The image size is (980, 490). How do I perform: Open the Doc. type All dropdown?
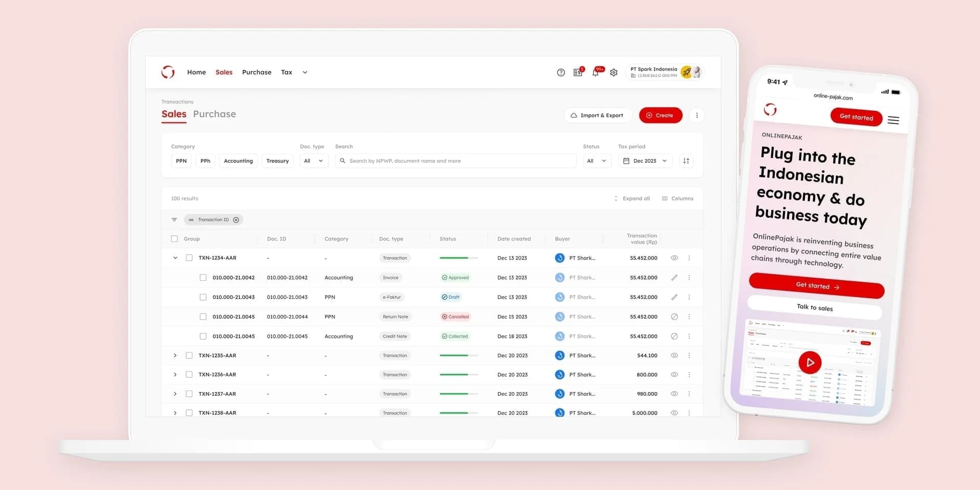[314, 161]
